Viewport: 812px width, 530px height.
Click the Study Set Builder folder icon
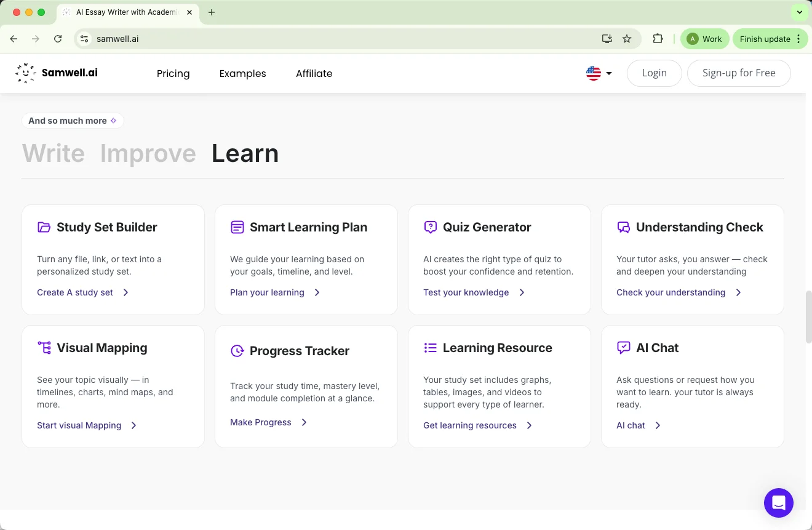click(x=44, y=227)
